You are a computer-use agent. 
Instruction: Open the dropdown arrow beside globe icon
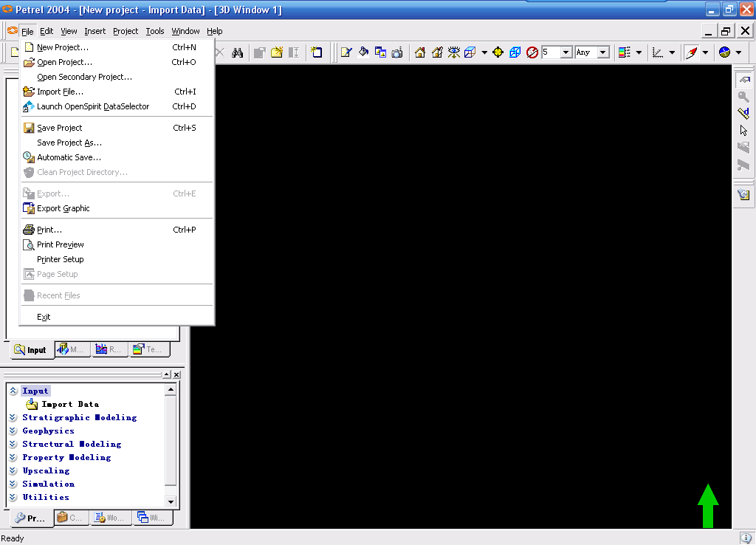tap(738, 52)
